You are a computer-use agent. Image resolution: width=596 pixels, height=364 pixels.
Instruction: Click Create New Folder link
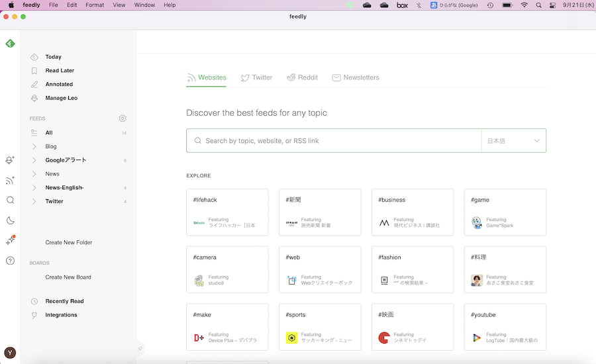coord(69,242)
